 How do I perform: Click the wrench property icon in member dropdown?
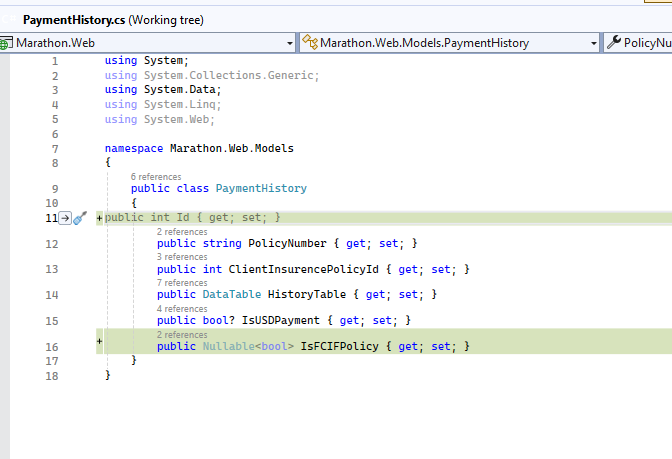[613, 43]
